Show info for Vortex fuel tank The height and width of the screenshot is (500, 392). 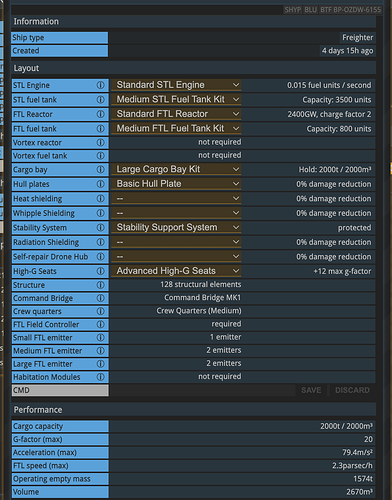click(100, 156)
